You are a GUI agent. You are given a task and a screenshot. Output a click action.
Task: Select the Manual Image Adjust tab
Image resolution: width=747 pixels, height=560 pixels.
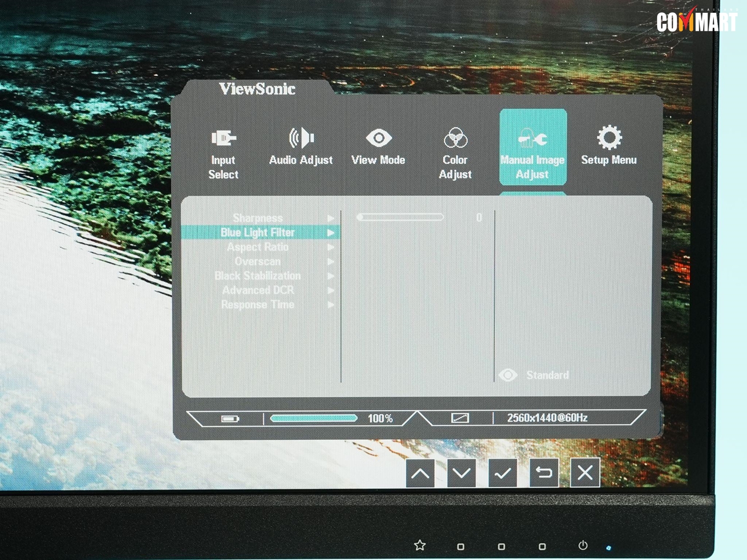coord(532,148)
